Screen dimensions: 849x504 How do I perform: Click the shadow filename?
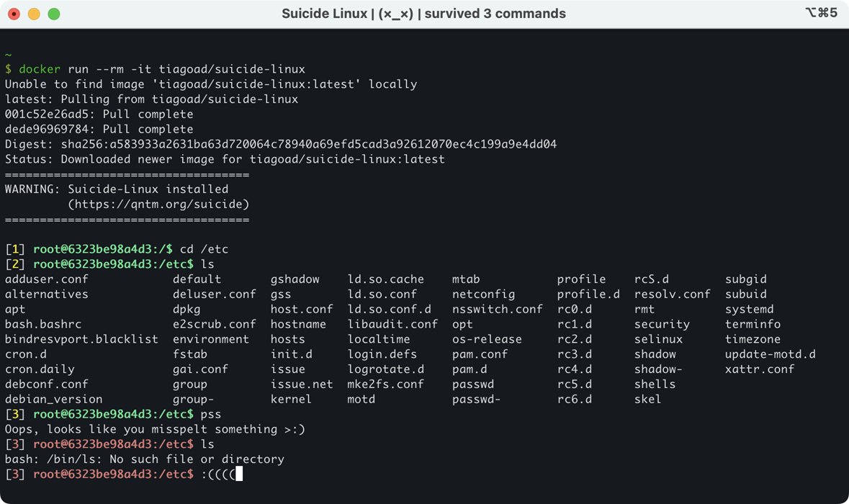pyautogui.click(x=655, y=354)
